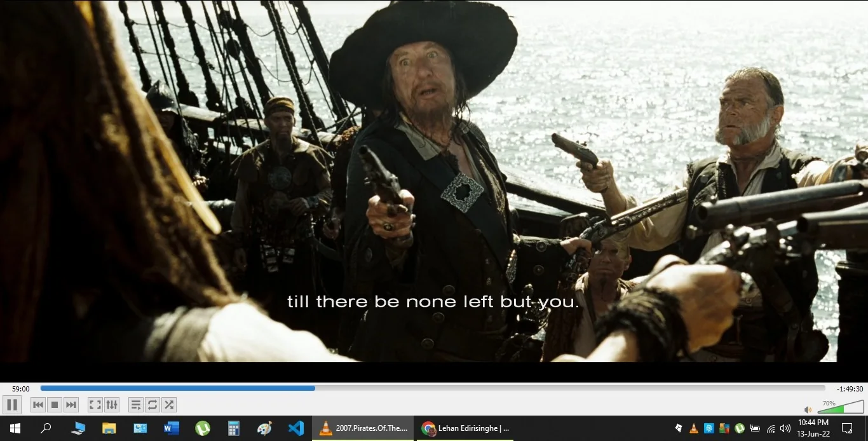This screenshot has height=441, width=868.
Task: Click the Roblox-style tray icon
Action: (679, 428)
